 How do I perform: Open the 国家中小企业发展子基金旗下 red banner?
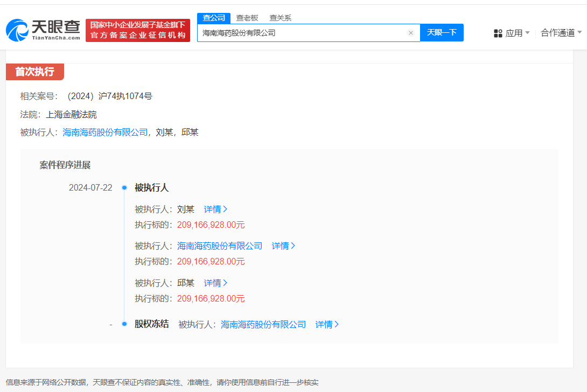(x=138, y=30)
